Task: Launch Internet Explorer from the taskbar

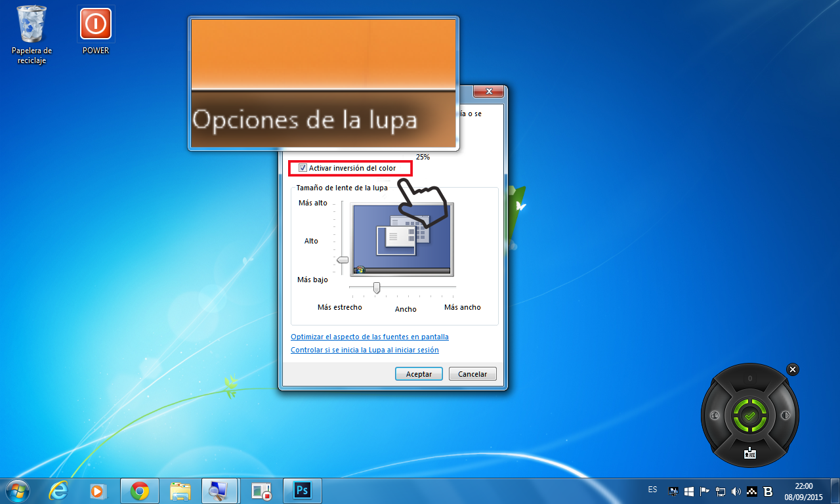Action: pyautogui.click(x=58, y=490)
